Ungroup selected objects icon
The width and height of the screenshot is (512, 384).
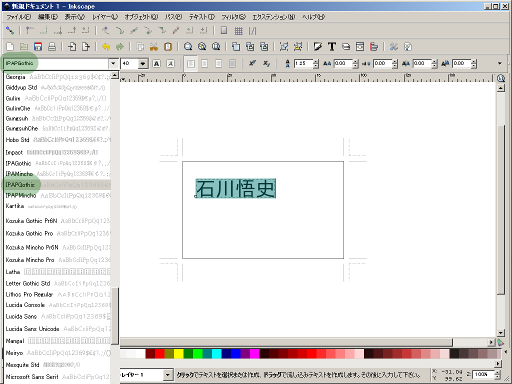[x=298, y=47]
